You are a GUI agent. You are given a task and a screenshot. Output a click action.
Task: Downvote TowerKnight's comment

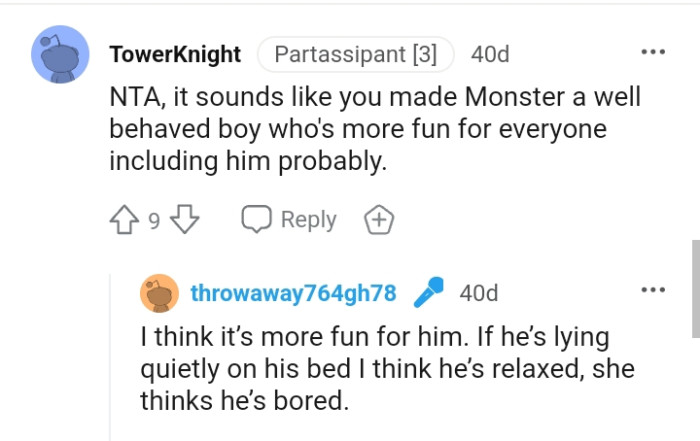pos(187,220)
